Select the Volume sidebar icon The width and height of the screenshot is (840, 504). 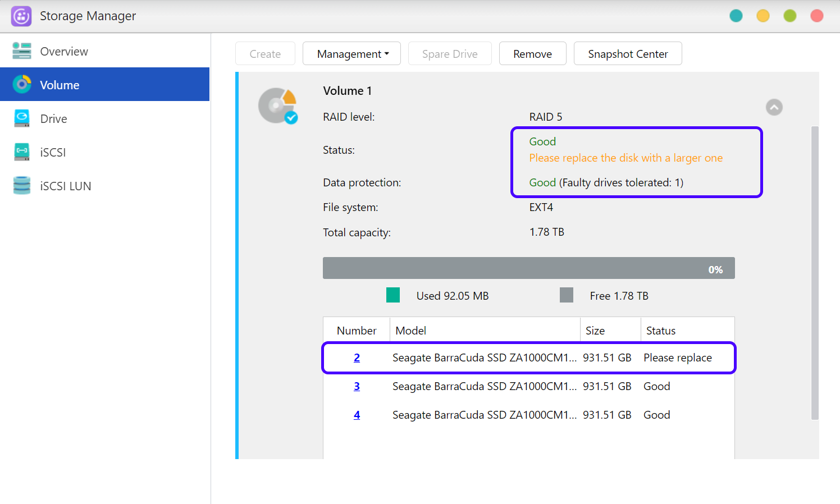click(22, 85)
